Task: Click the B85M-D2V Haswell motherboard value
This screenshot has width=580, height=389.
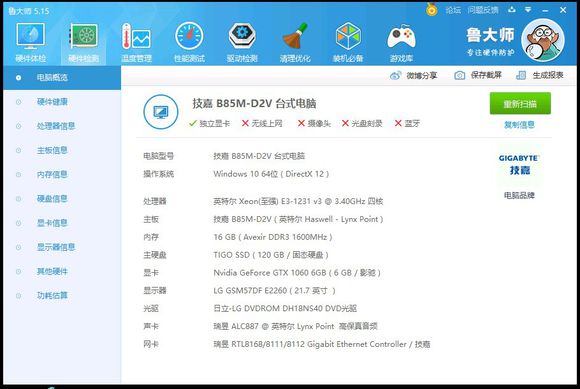Action: pyautogui.click(x=298, y=219)
